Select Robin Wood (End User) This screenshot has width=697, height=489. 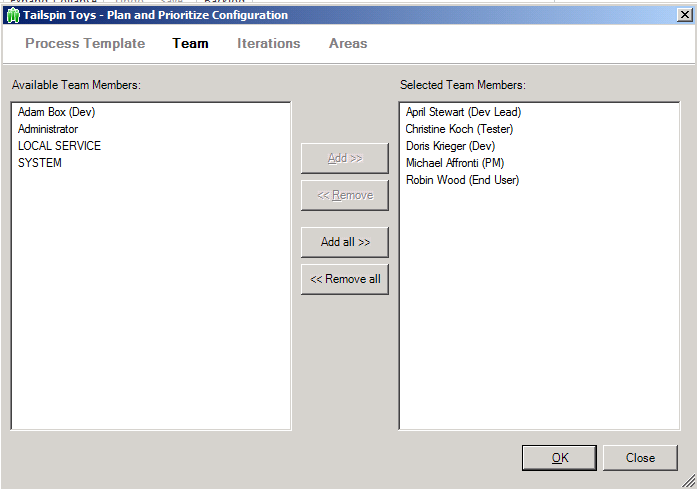pos(462,180)
